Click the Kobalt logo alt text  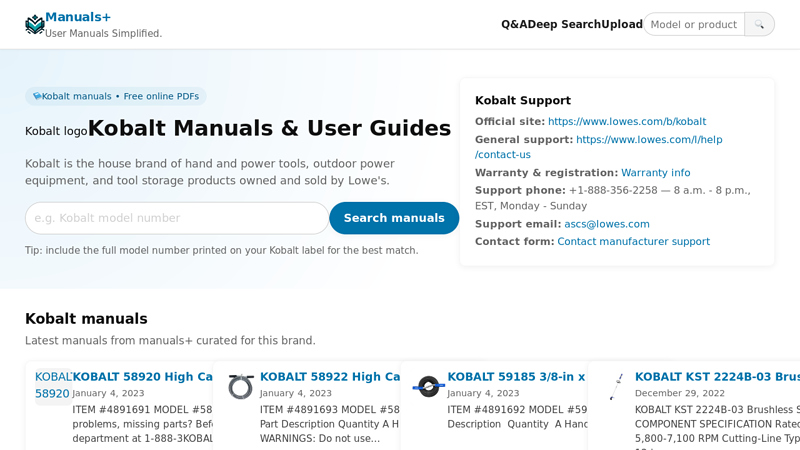point(57,131)
